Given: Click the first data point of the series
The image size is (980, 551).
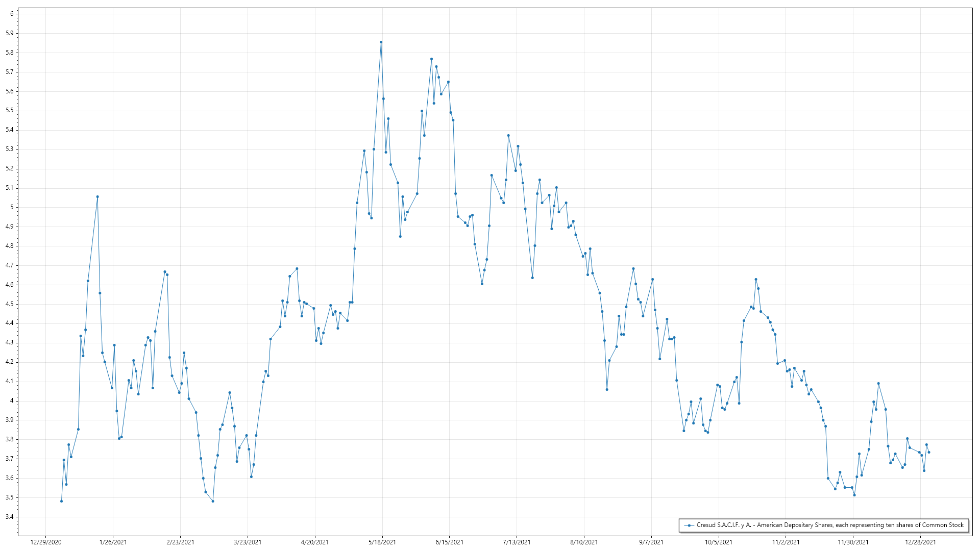Looking at the screenshot, I should (x=61, y=501).
